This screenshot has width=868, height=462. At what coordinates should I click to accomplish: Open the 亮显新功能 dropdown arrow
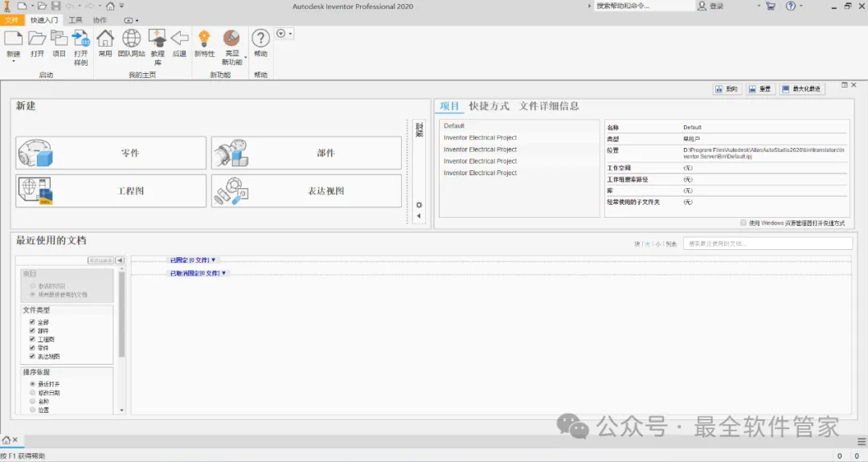point(245,58)
